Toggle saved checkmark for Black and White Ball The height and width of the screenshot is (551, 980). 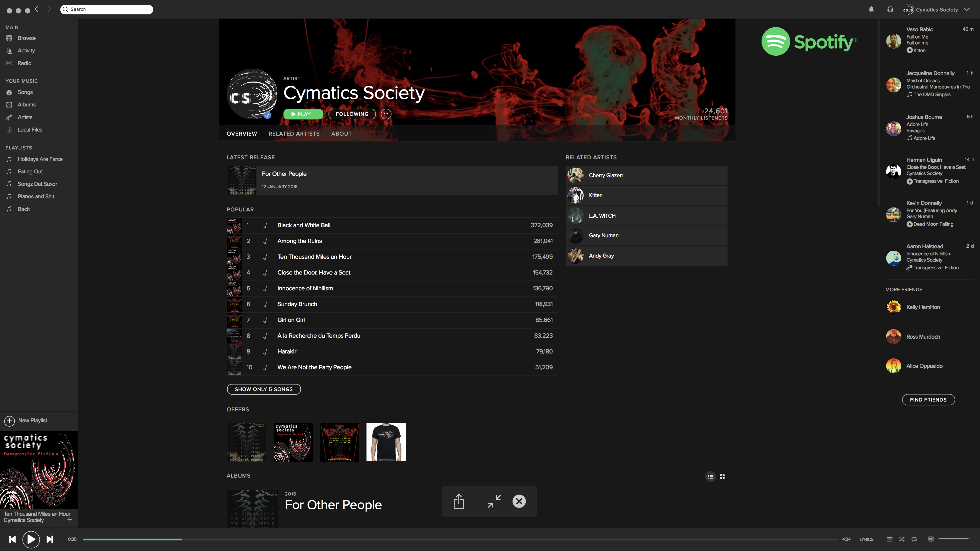click(x=265, y=226)
